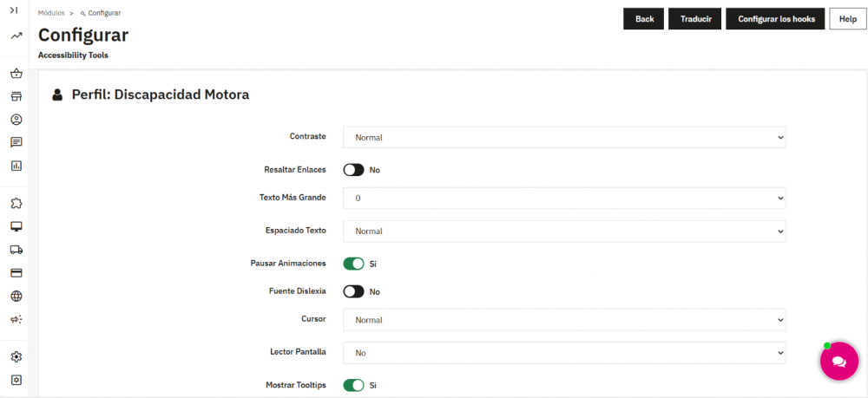Open the Orders basket icon in sidebar

16,74
